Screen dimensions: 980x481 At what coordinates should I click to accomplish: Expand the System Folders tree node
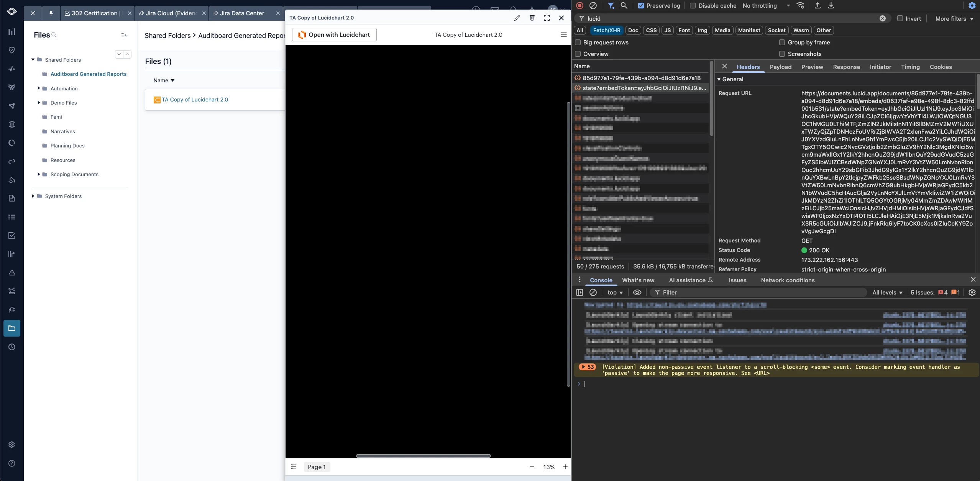[33, 196]
